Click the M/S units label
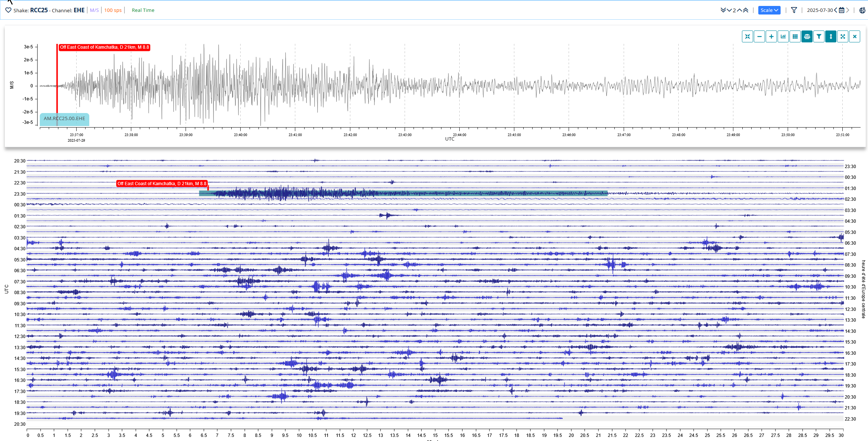The width and height of the screenshot is (868, 441). (94, 10)
